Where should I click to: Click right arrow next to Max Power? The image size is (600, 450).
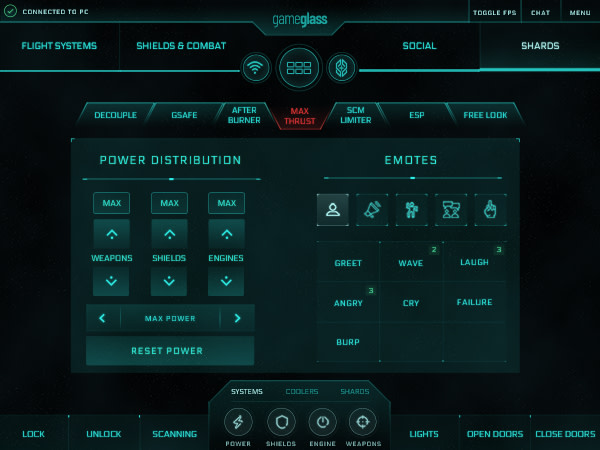click(237, 319)
